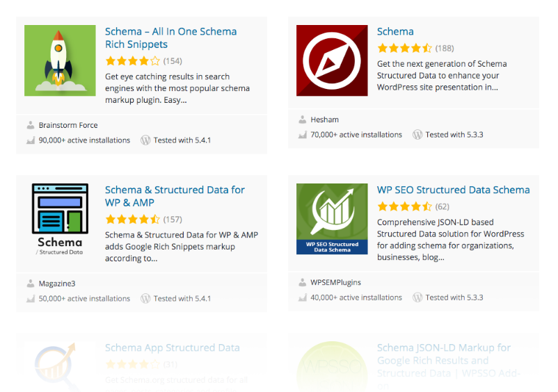Open Schema – All In One Schema Rich Snippets link
Screen dimensions: 558x392
(171, 38)
